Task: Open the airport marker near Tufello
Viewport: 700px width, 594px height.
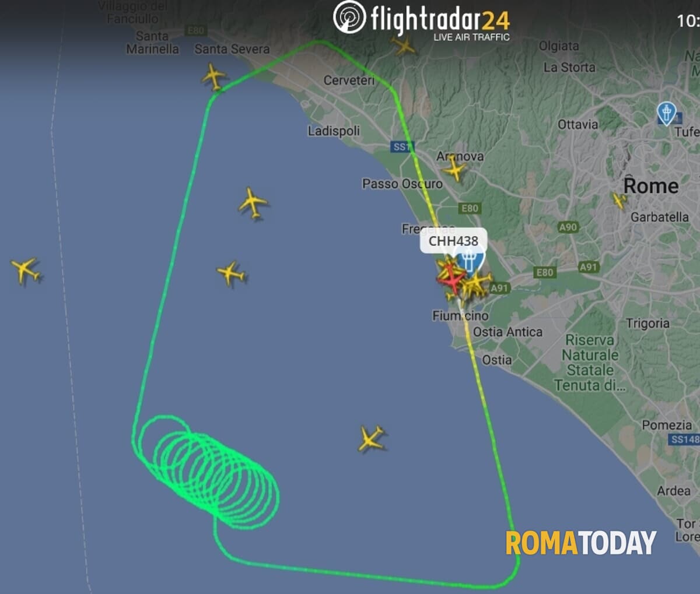Action: coord(666,113)
